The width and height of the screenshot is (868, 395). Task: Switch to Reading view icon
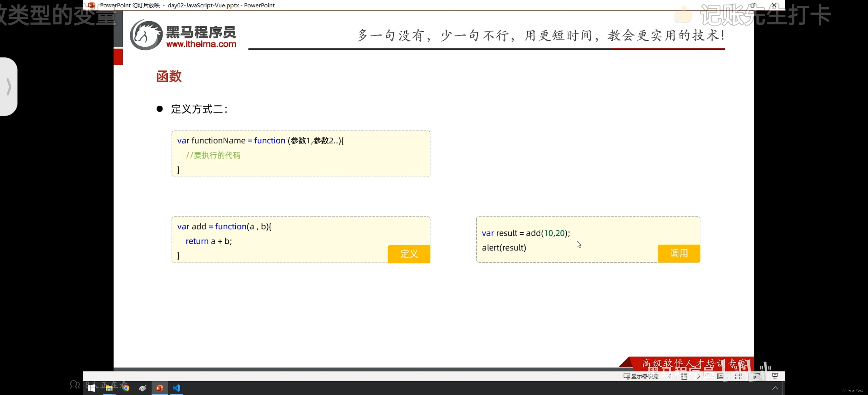(x=757, y=376)
